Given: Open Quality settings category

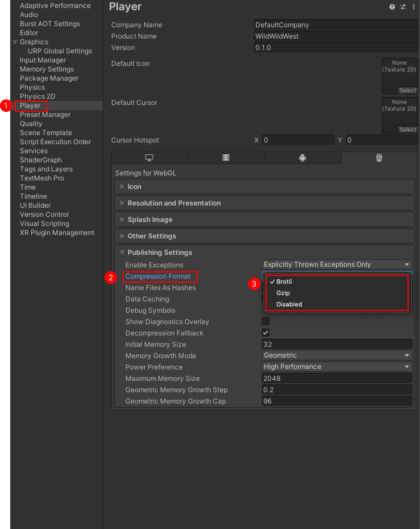Looking at the screenshot, I should (x=31, y=124).
